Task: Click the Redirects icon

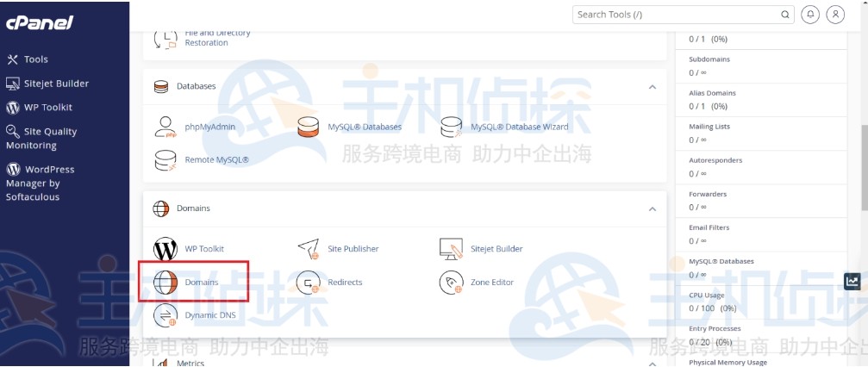Action: [308, 283]
